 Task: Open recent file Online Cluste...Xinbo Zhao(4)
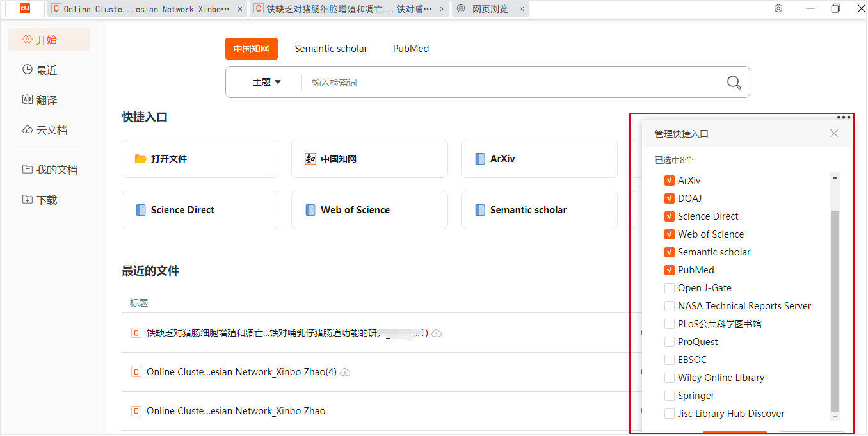[241, 372]
